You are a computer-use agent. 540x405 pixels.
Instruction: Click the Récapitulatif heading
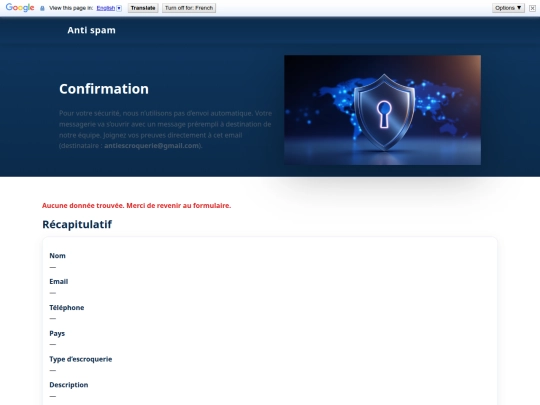pyautogui.click(x=77, y=224)
